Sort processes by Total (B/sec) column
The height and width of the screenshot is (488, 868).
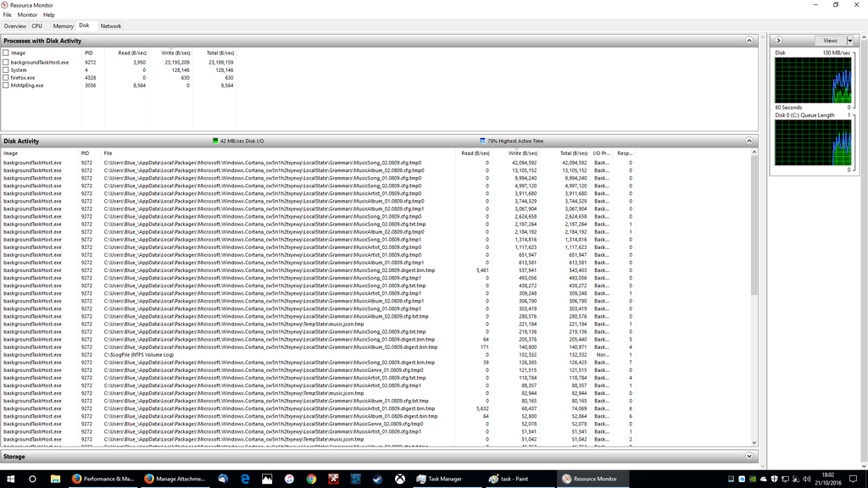coord(214,53)
